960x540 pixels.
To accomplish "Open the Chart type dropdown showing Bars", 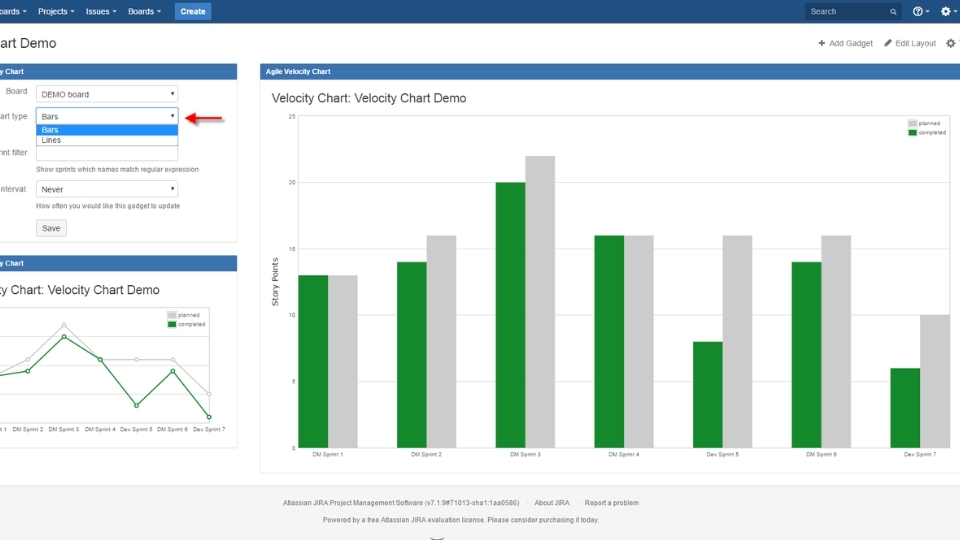I will [x=107, y=116].
